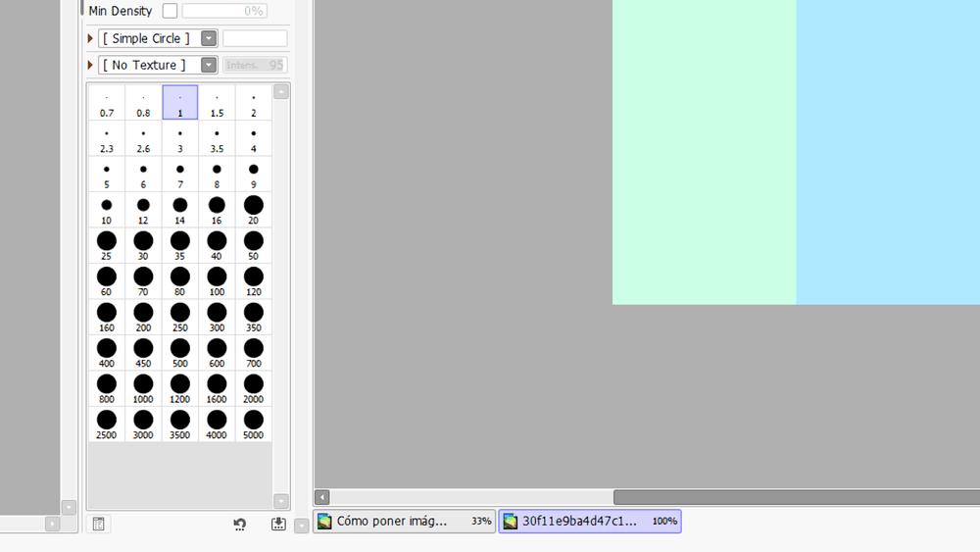The width and height of the screenshot is (980, 552).
Task: Click the save brush size icon
Action: [x=278, y=524]
